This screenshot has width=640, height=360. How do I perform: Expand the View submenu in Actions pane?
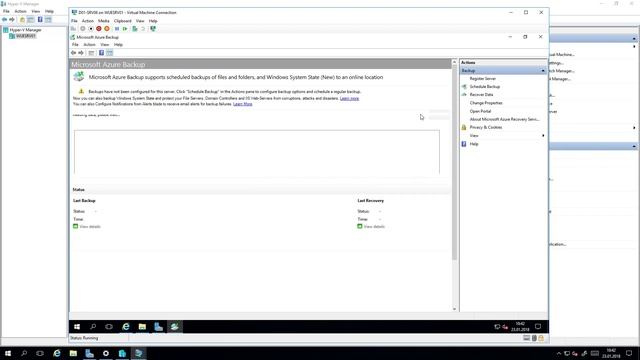543,136
